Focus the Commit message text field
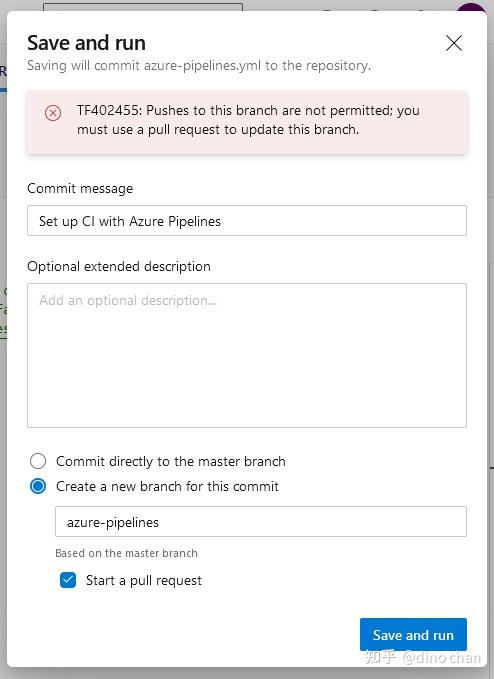This screenshot has width=494, height=679. tap(247, 221)
